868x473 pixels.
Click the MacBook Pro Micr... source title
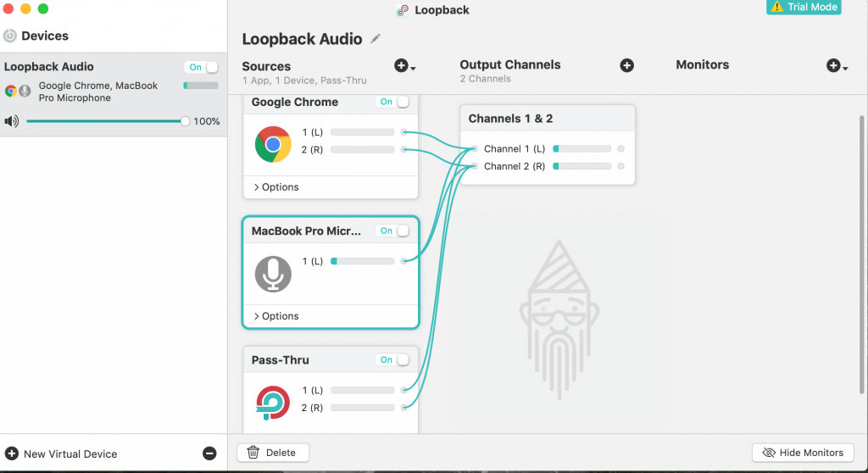pyautogui.click(x=306, y=231)
